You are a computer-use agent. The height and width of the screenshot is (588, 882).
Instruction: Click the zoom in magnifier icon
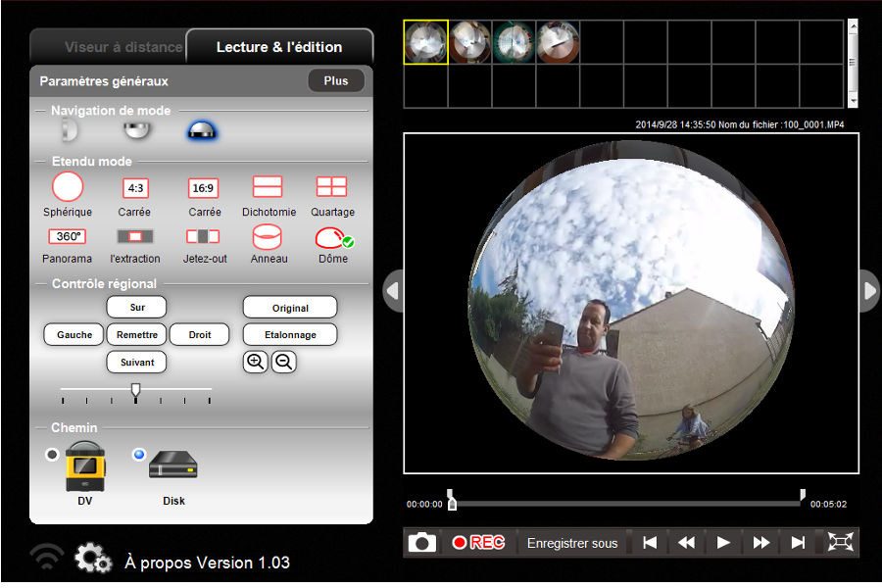(x=256, y=362)
